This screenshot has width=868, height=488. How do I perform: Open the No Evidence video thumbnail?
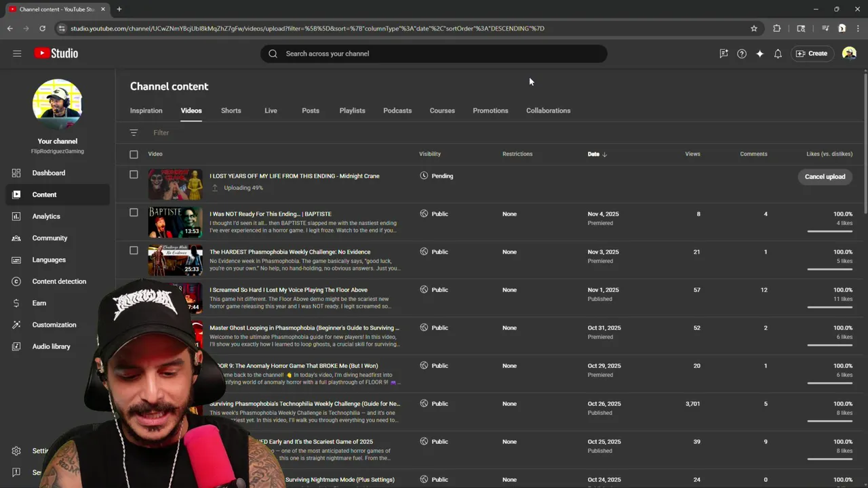point(175,260)
